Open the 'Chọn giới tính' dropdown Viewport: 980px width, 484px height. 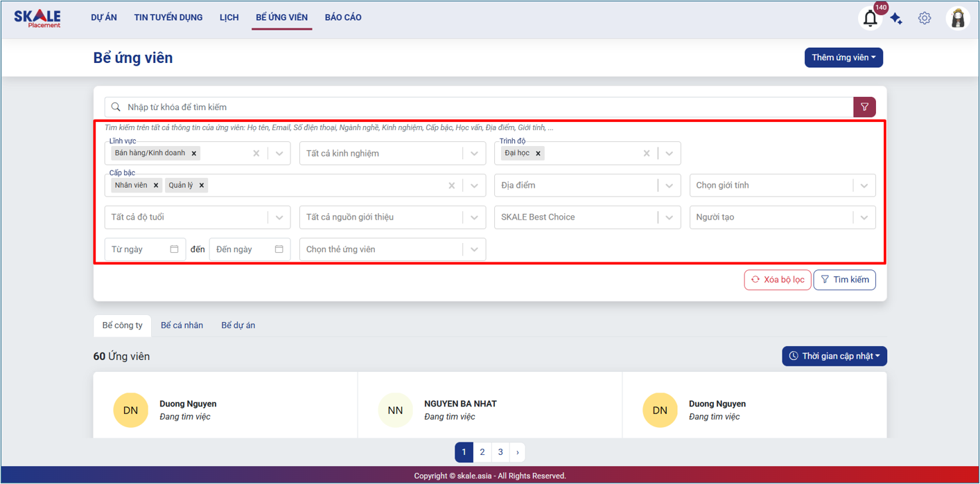pos(864,186)
